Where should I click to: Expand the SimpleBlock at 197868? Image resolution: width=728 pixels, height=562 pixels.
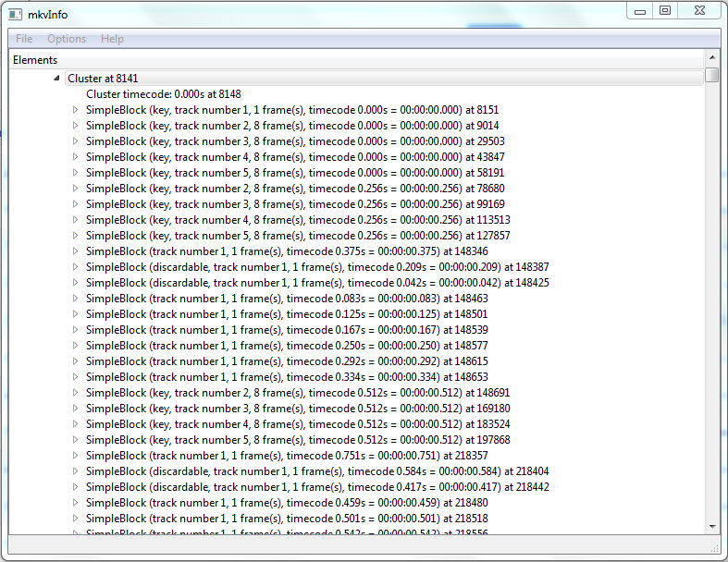(75, 439)
